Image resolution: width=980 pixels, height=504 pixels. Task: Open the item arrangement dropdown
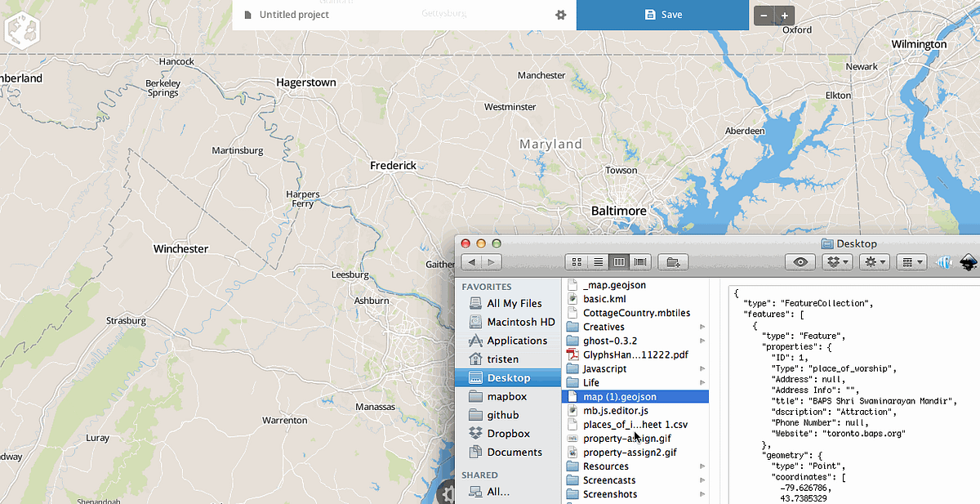click(911, 261)
